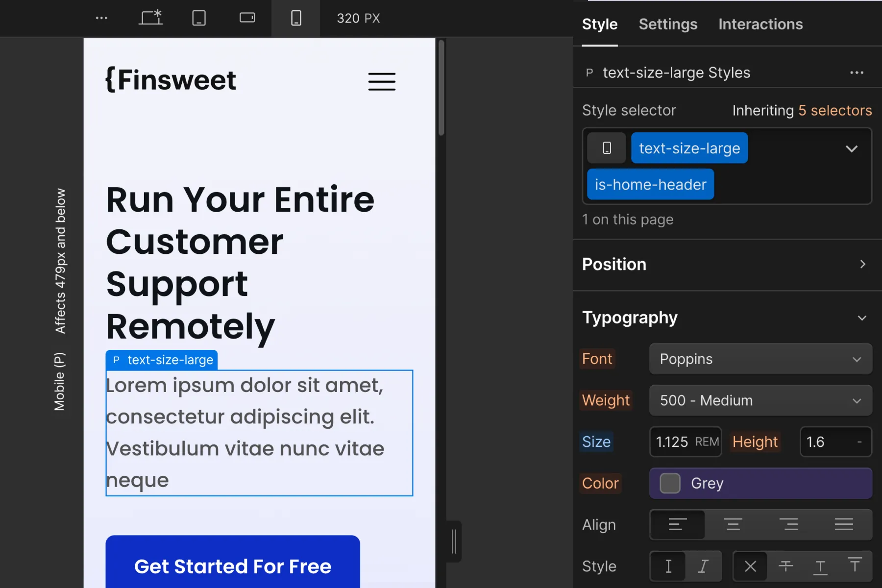The height and width of the screenshot is (588, 882).
Task: Switch to the Interactions tab
Action: click(x=760, y=24)
